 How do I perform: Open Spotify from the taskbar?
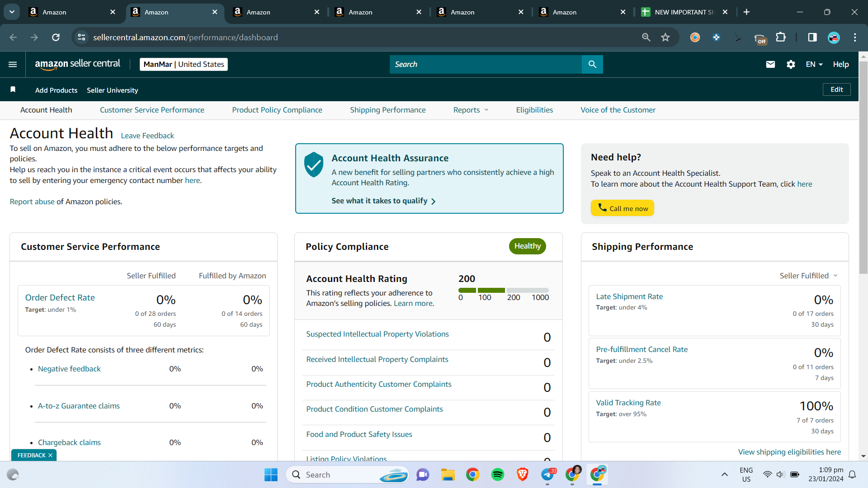click(498, 475)
